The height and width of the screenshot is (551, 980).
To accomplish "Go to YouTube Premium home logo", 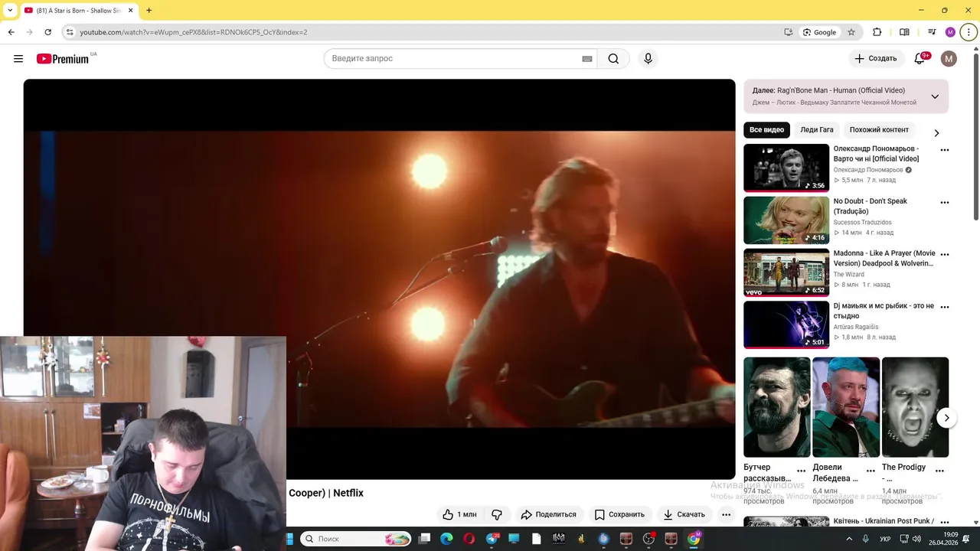I will [62, 59].
